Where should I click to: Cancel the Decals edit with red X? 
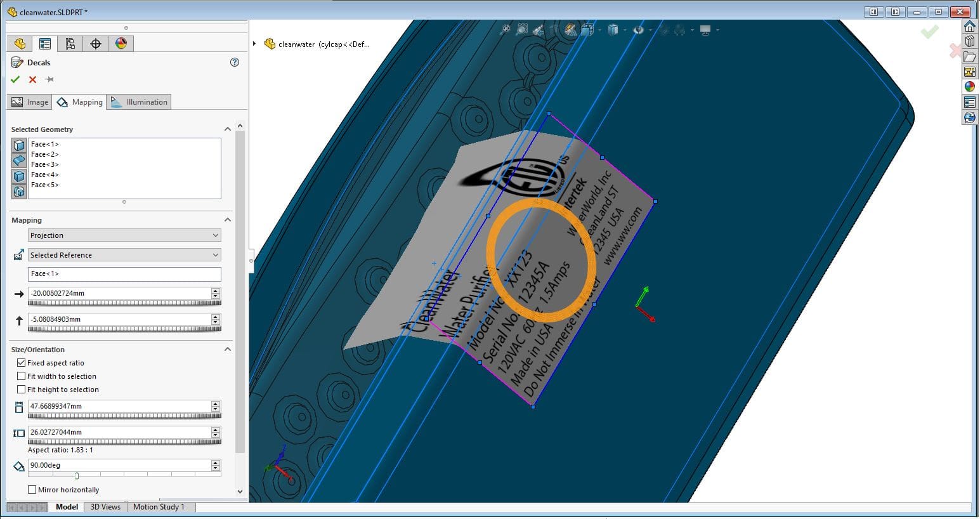[32, 79]
